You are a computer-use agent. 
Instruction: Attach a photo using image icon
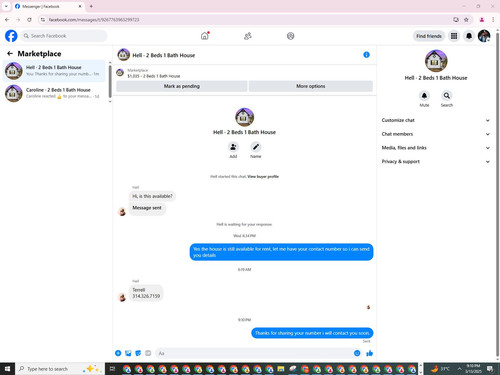click(x=128, y=353)
